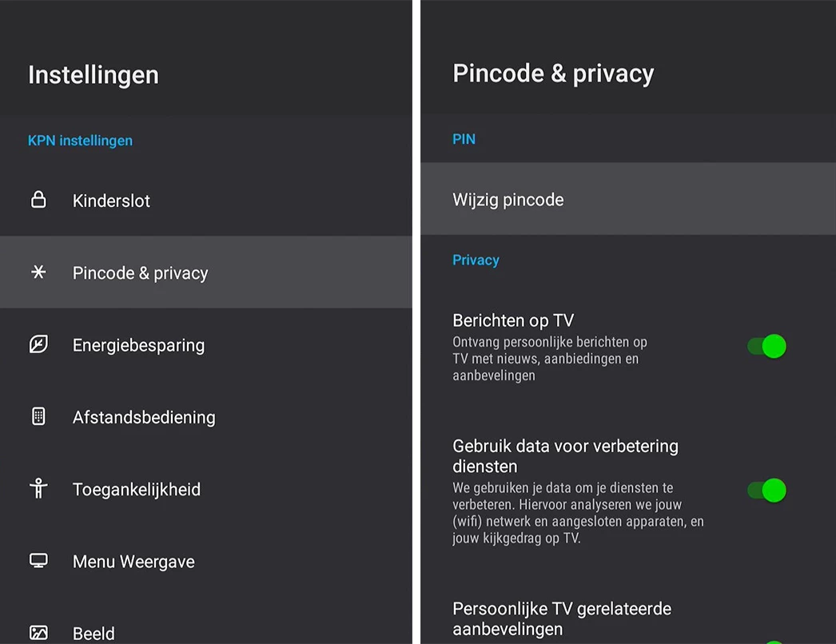Open the Beeld settings label

pos(94,634)
